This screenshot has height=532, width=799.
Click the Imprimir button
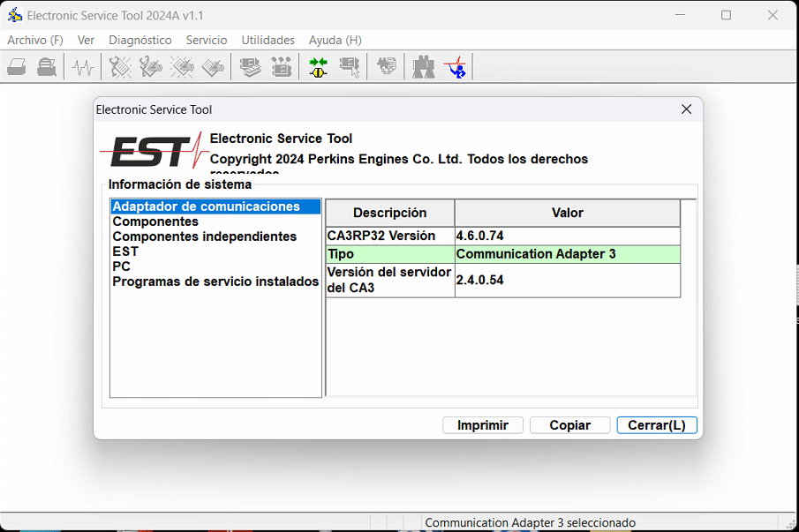tap(482, 424)
